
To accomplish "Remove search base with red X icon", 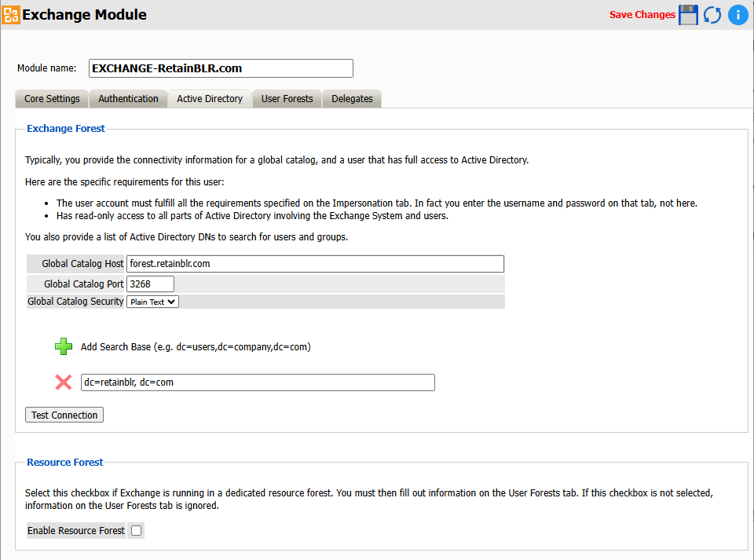I will (64, 382).
